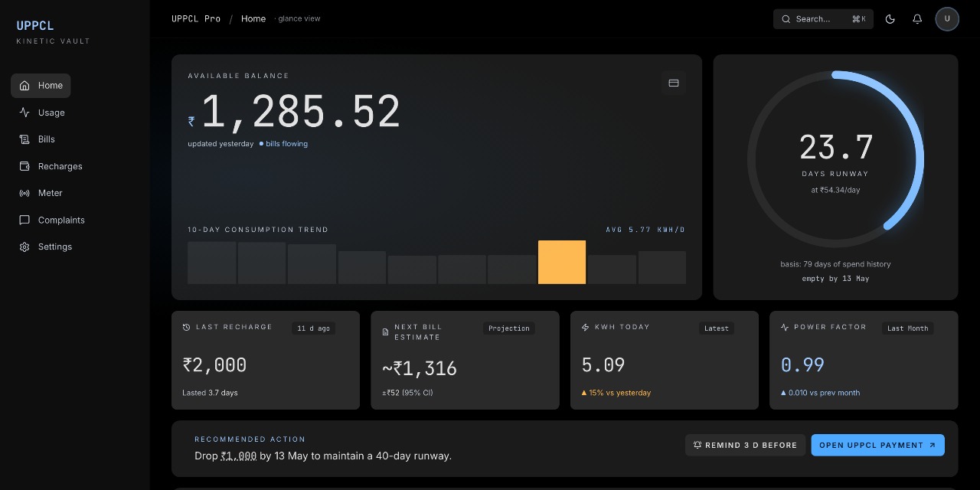Click the days runway circular gauge
This screenshot has width=980, height=490.
click(835, 159)
